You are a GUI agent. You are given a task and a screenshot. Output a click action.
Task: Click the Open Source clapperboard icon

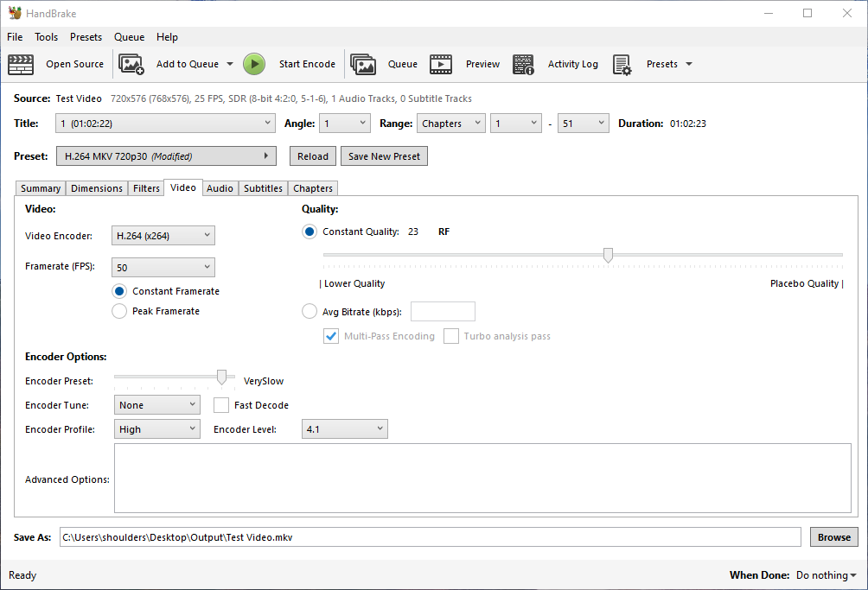pos(21,64)
